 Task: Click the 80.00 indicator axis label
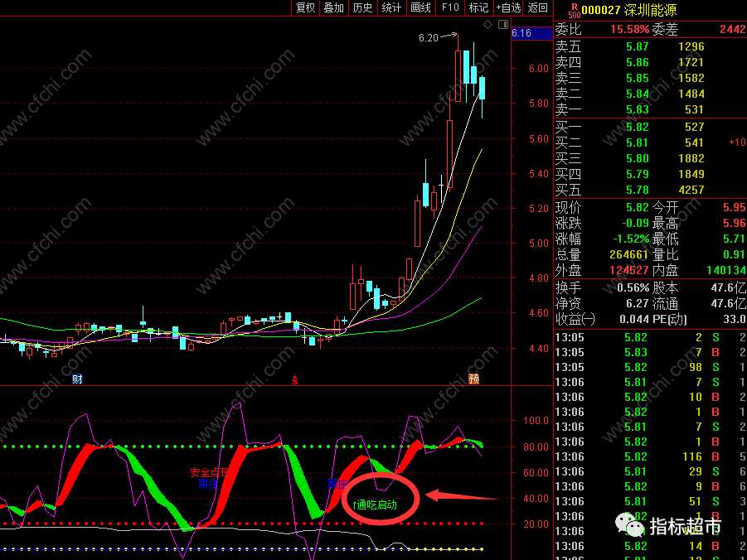(x=536, y=447)
